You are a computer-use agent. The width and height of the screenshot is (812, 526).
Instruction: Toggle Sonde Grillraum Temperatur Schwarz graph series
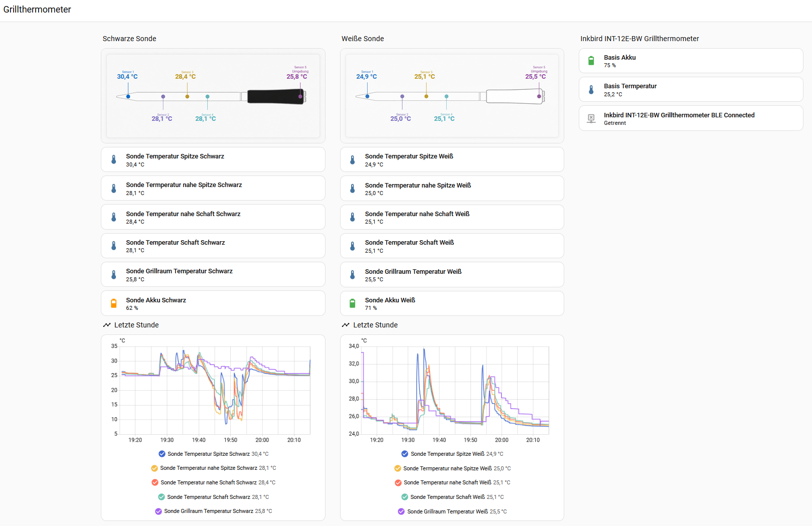158,511
